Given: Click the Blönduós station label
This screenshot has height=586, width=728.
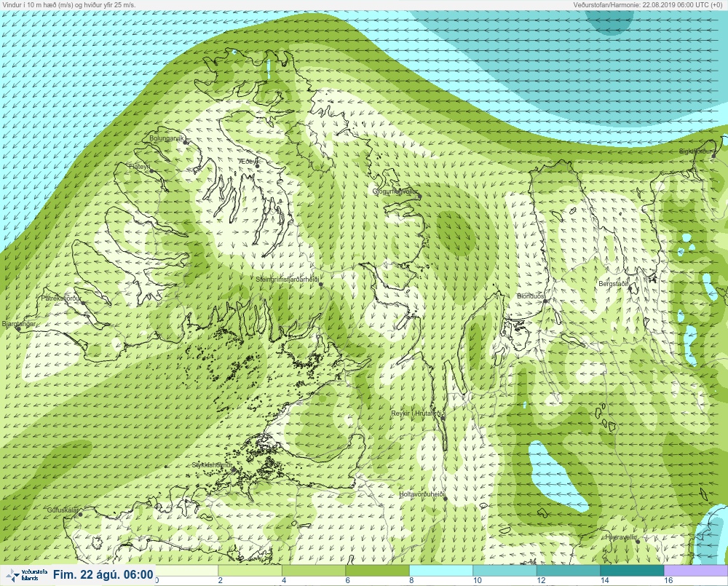Looking at the screenshot, I should [531, 296].
